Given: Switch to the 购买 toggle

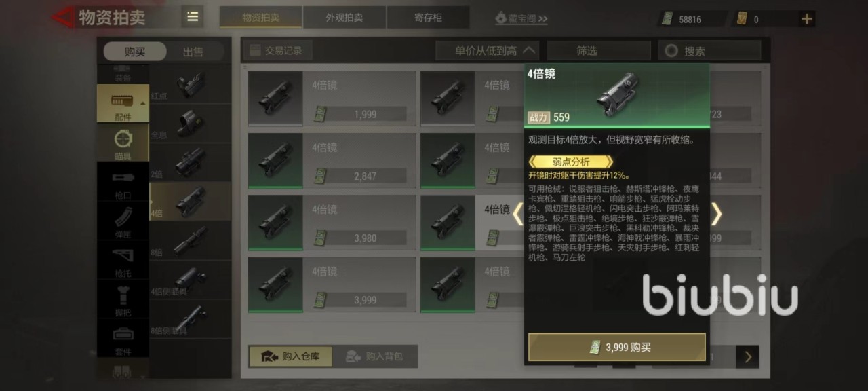Looking at the screenshot, I should pyautogui.click(x=135, y=52).
